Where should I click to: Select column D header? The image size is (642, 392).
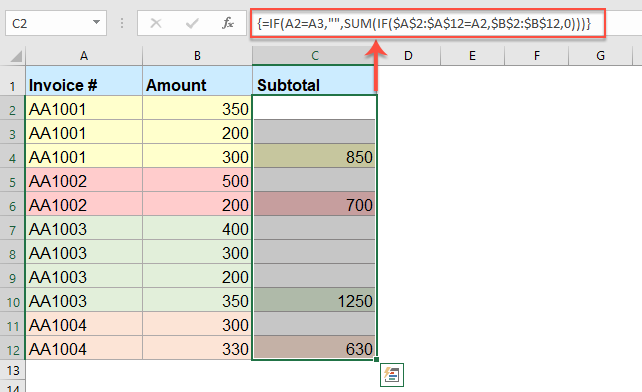408,56
